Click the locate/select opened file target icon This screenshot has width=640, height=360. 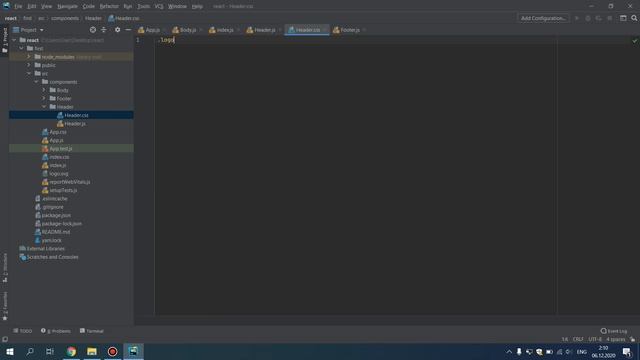click(x=93, y=30)
